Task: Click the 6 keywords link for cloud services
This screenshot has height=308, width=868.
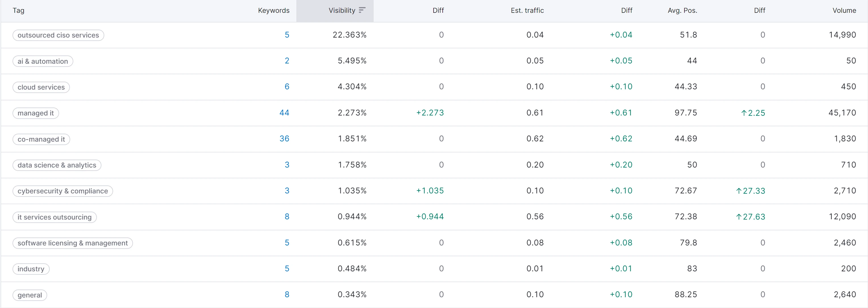Action: point(287,87)
